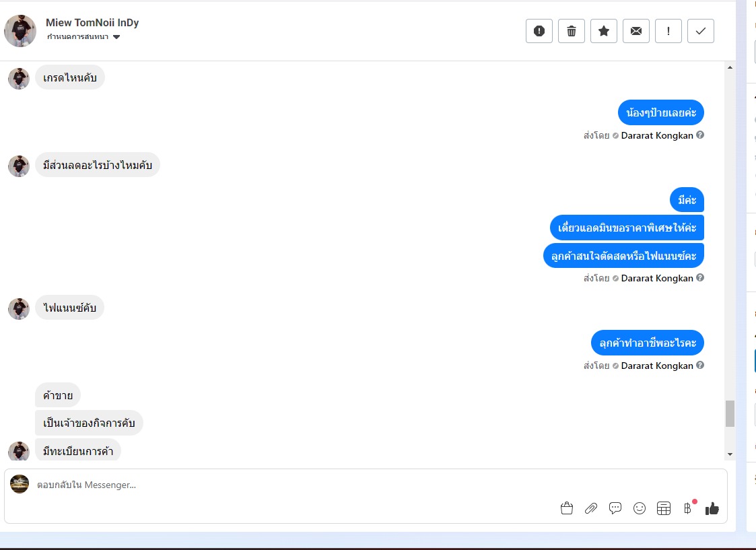756x550 pixels.
Task: Click the spam report icon in header
Action: 539,32
